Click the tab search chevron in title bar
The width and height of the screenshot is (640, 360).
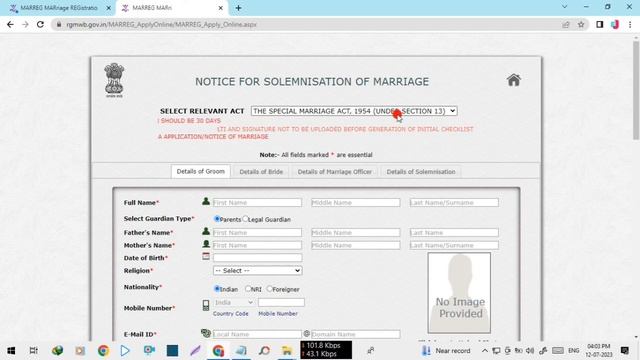tap(564, 7)
